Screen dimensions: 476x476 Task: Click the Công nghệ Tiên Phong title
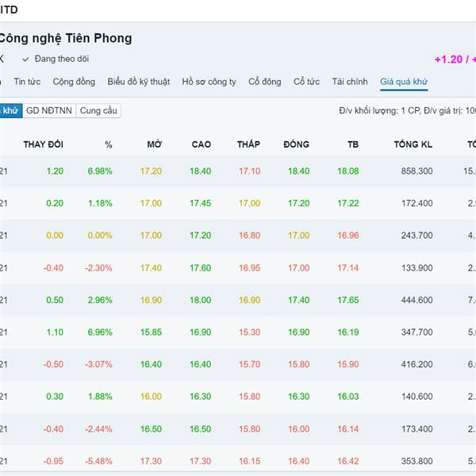(x=65, y=39)
